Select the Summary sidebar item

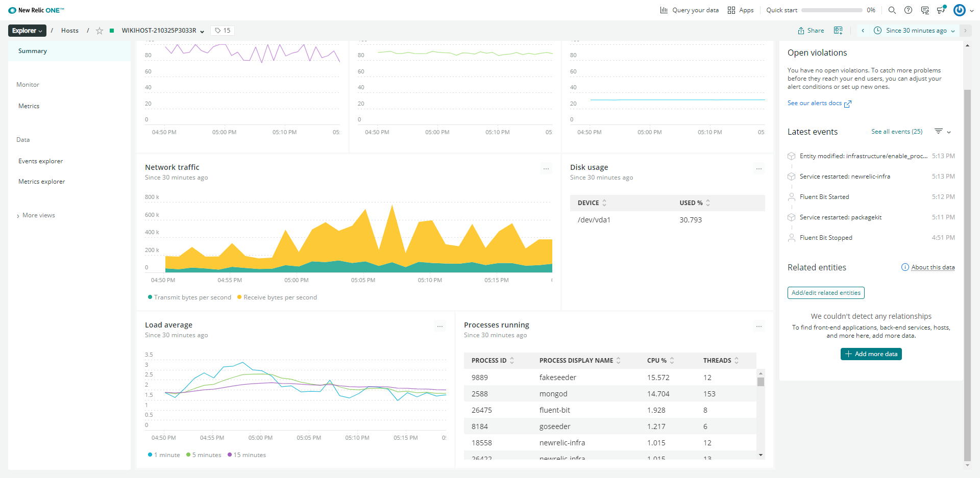coord(69,51)
